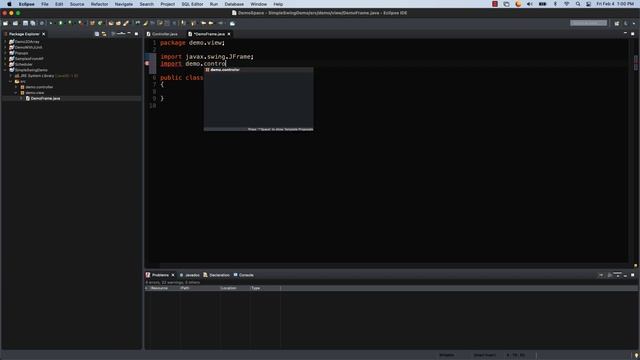Click the error marker on line 4

pyautogui.click(x=147, y=64)
